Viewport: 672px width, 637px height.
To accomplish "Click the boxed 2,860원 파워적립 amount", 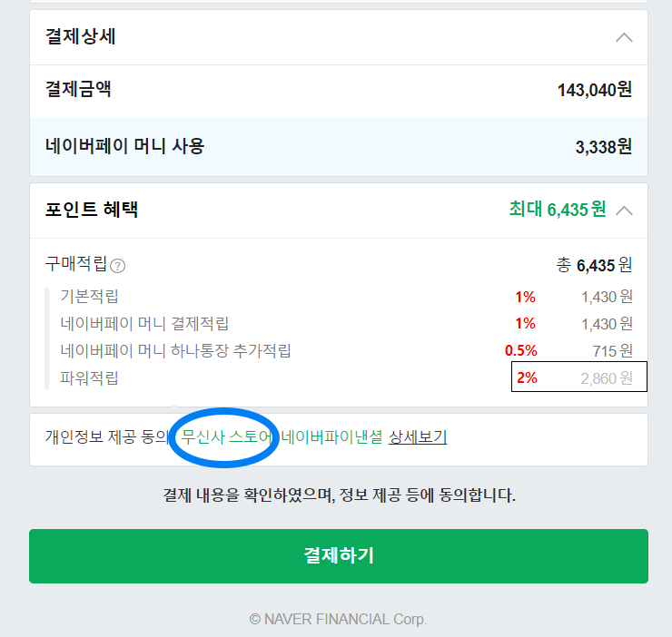I will pos(606,378).
